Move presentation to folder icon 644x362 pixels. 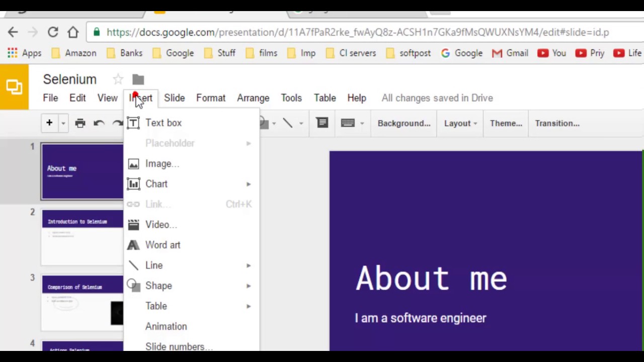pyautogui.click(x=138, y=79)
